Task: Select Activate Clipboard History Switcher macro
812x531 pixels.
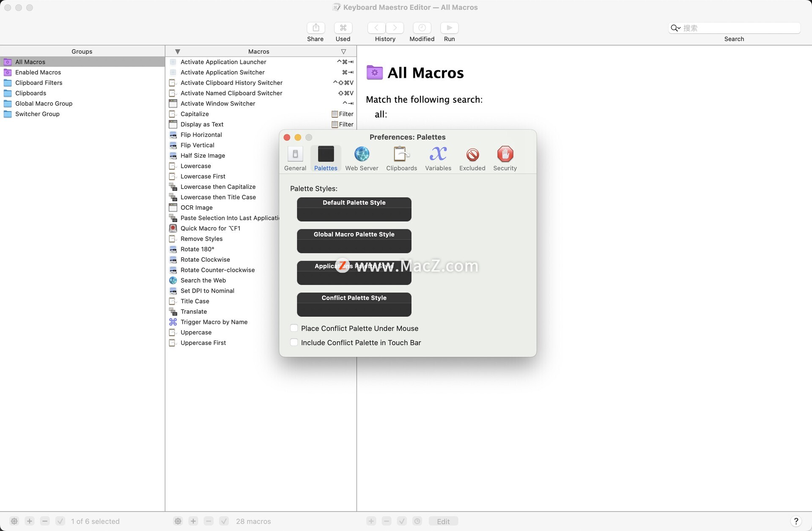Action: [261, 83]
